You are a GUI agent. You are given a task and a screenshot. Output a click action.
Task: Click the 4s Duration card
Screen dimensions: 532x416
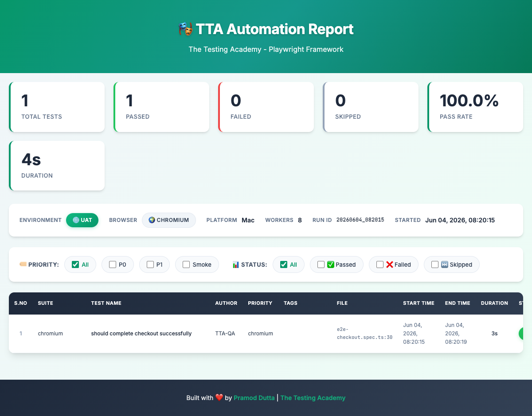57,166
